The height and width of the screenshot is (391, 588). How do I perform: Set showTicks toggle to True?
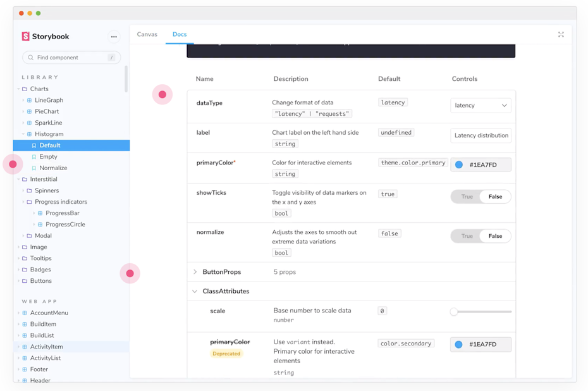point(467,197)
